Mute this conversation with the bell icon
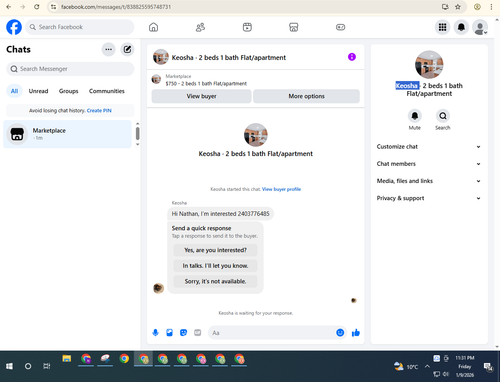500x382 pixels. pos(415,116)
